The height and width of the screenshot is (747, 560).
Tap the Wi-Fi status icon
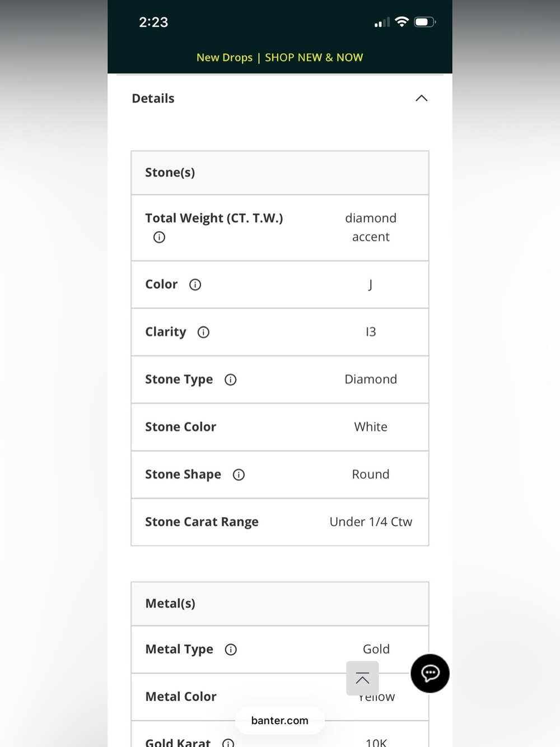pos(402,22)
